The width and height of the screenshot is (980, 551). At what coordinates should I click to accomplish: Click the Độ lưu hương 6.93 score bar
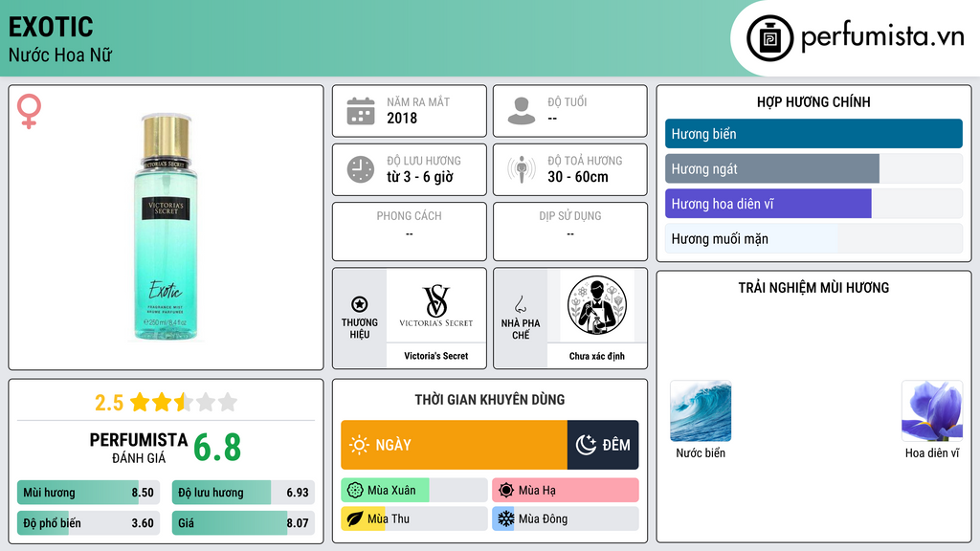click(x=243, y=493)
